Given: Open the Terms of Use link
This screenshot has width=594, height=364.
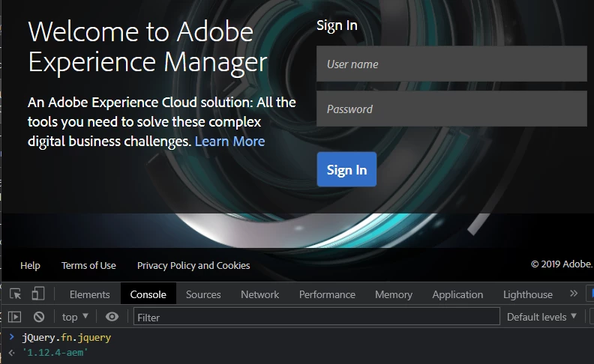Looking at the screenshot, I should pos(88,266).
